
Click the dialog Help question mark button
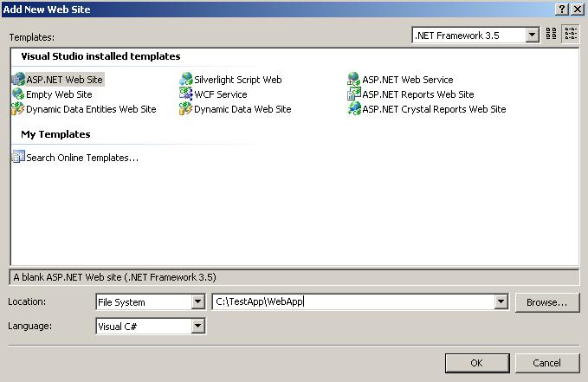coord(563,9)
